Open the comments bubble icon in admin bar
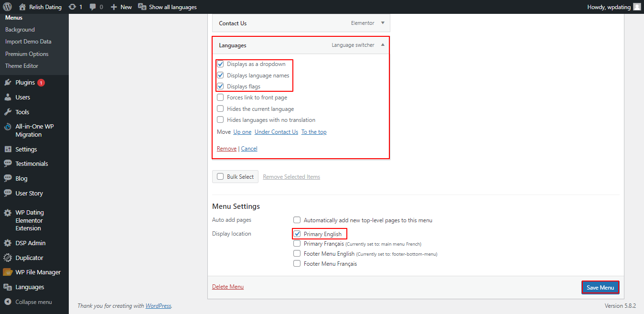Image resolution: width=644 pixels, height=314 pixels. pyautogui.click(x=92, y=7)
